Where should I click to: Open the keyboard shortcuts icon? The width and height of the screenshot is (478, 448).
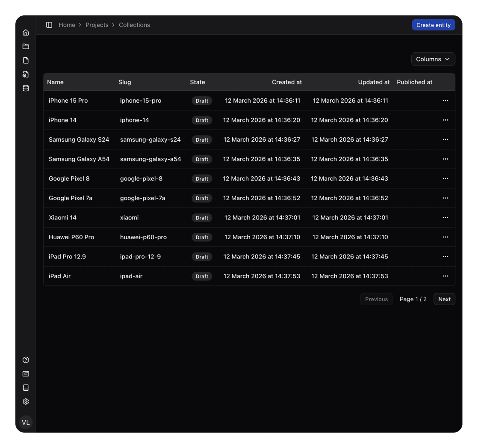tap(26, 374)
